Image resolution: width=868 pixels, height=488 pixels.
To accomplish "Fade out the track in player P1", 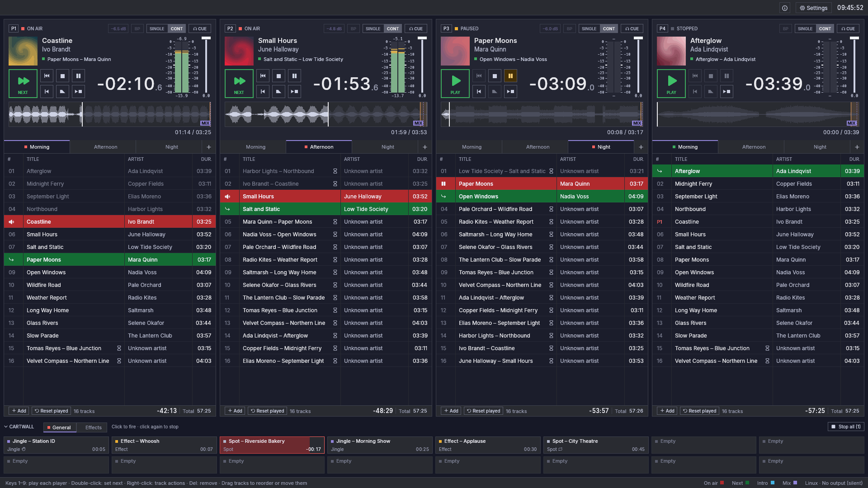I will pyautogui.click(x=62, y=91).
